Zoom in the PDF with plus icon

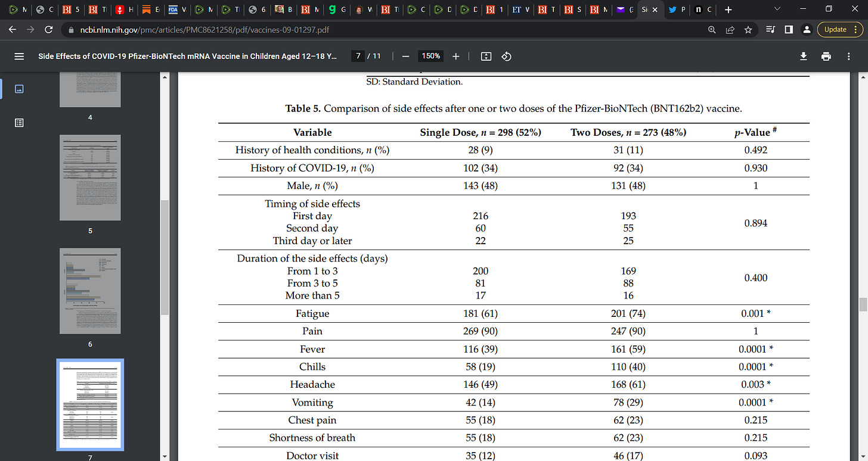tap(456, 56)
